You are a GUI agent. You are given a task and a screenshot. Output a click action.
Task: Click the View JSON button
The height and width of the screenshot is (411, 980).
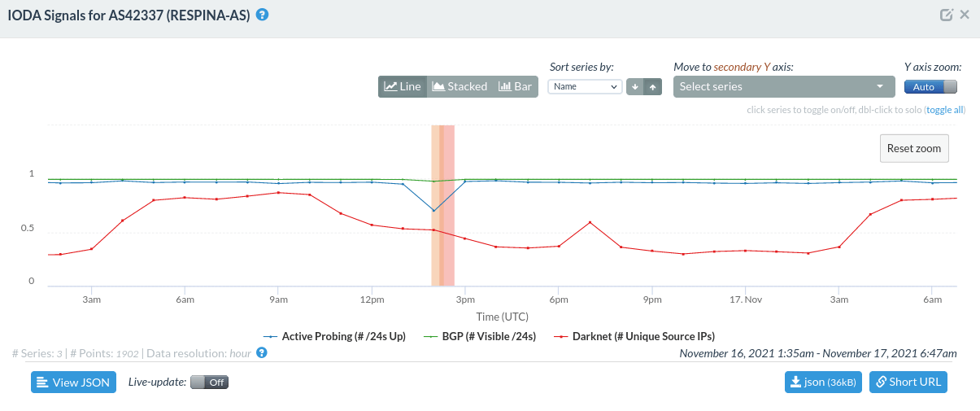tap(73, 383)
